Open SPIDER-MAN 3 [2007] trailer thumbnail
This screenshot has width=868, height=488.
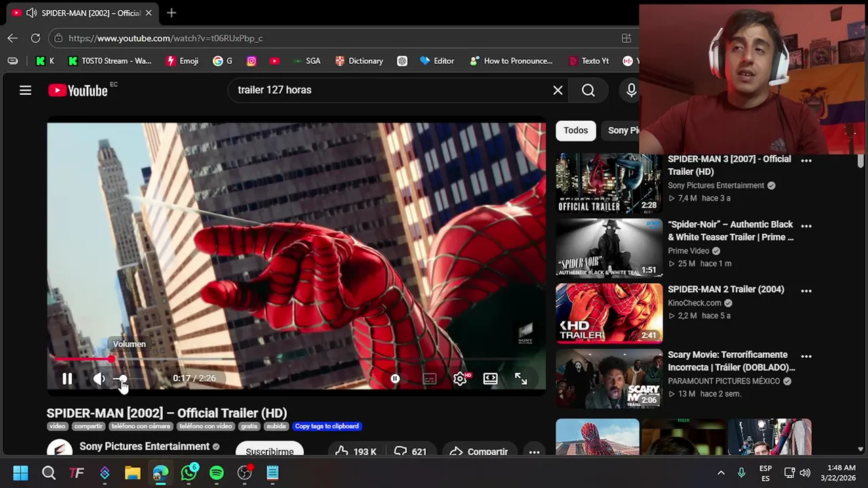(x=609, y=184)
